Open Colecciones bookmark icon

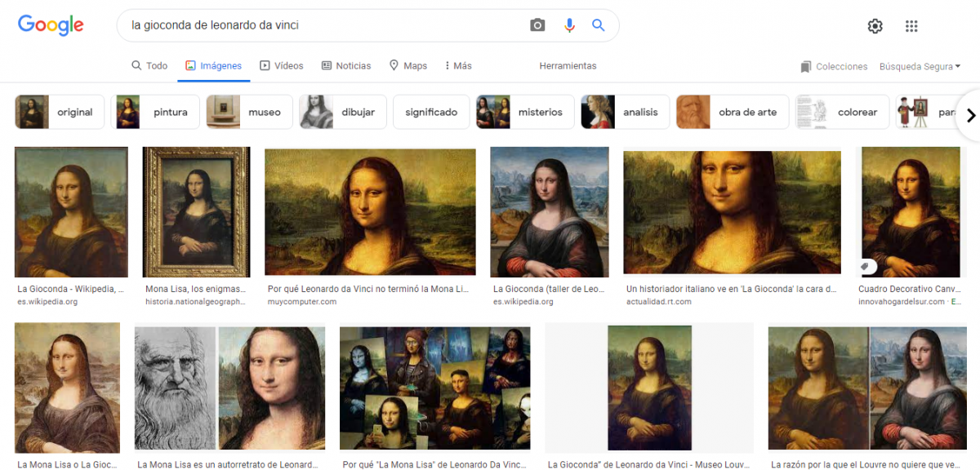click(x=806, y=67)
